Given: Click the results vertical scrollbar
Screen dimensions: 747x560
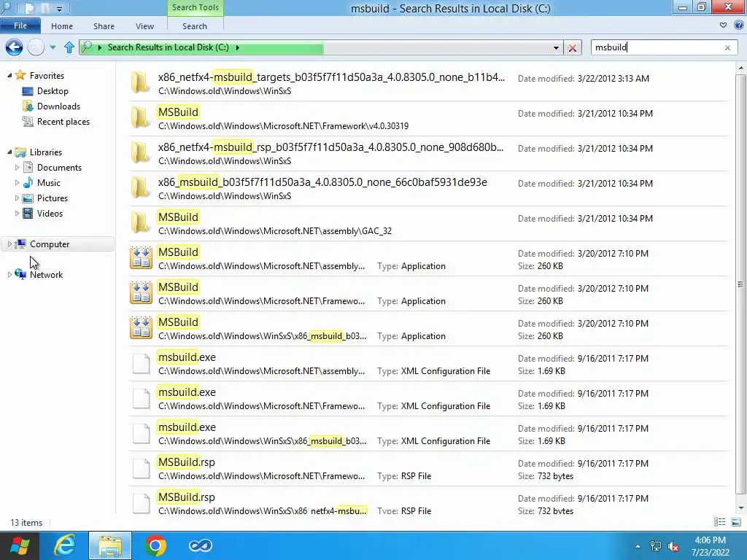Looking at the screenshot, I should pos(740,285).
